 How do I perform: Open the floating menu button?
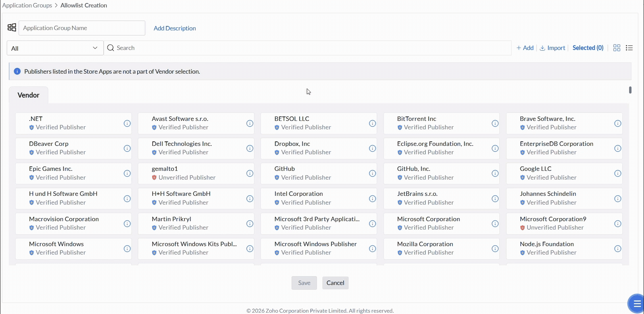coord(637,304)
